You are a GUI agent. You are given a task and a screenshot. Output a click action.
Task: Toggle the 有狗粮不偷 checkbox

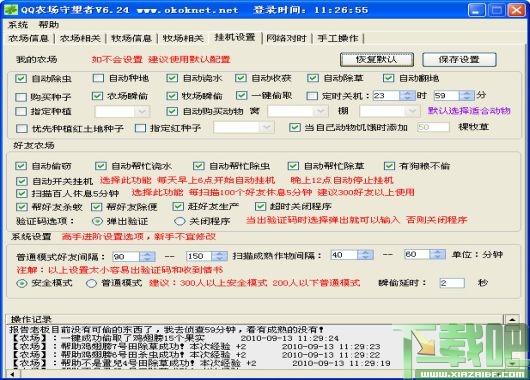point(389,166)
